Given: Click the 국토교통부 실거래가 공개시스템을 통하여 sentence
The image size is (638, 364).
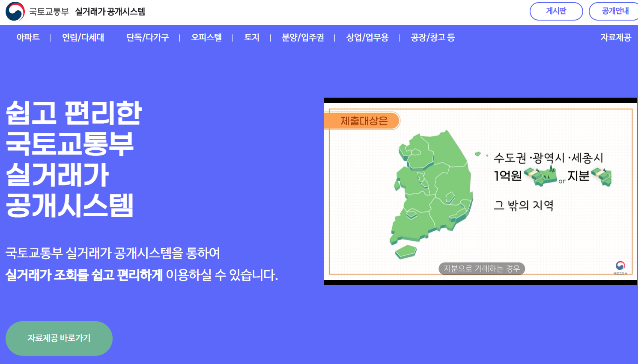Looking at the screenshot, I should tap(113, 253).
